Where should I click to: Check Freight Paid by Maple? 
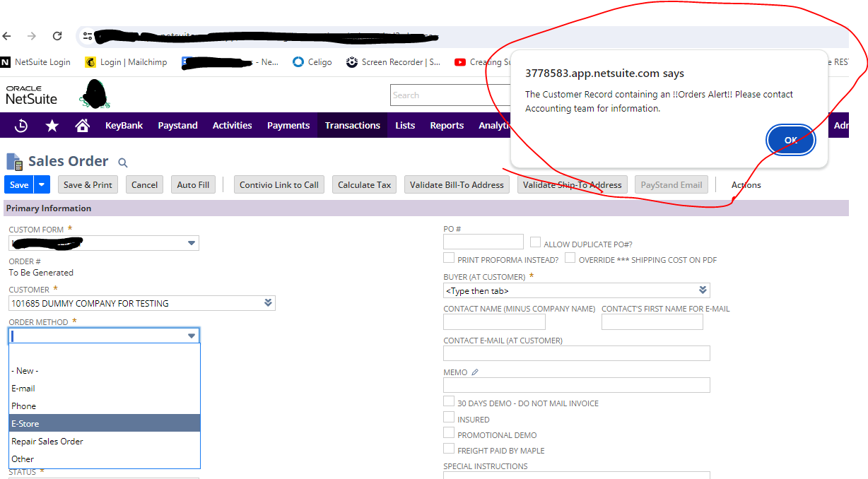(x=449, y=448)
